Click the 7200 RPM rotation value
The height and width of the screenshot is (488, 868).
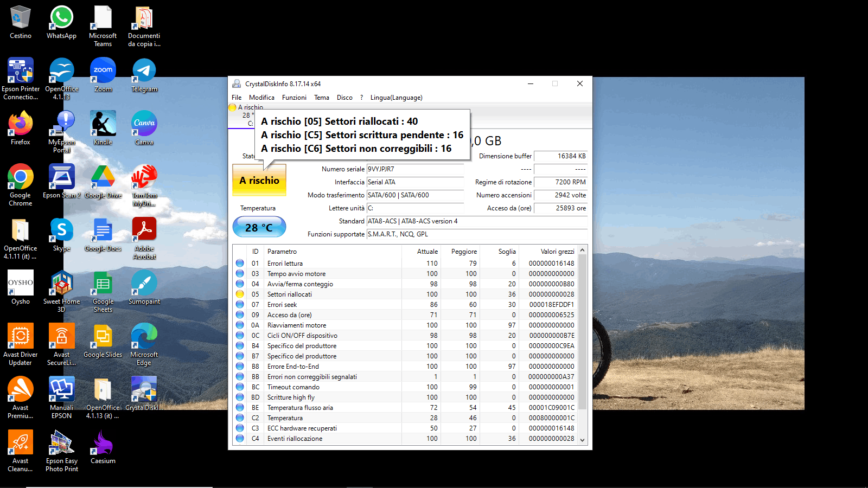[x=560, y=182]
